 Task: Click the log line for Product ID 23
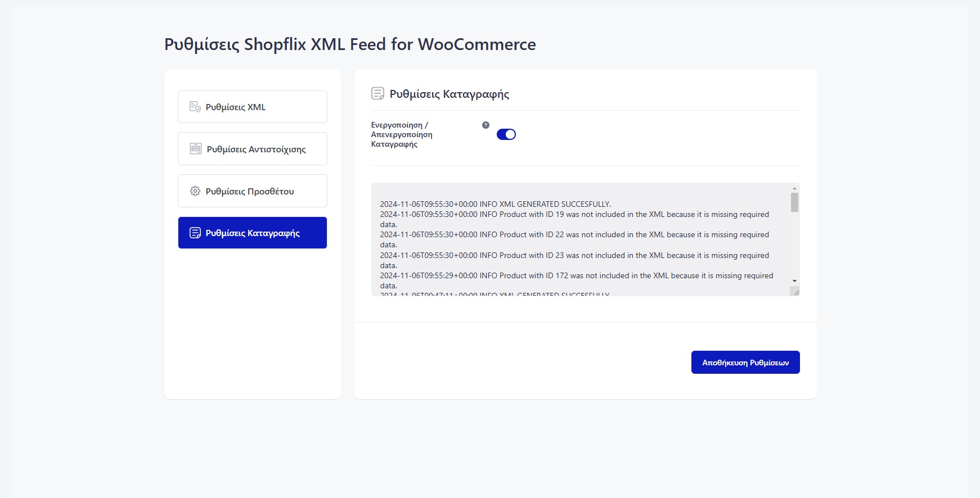[x=574, y=260]
